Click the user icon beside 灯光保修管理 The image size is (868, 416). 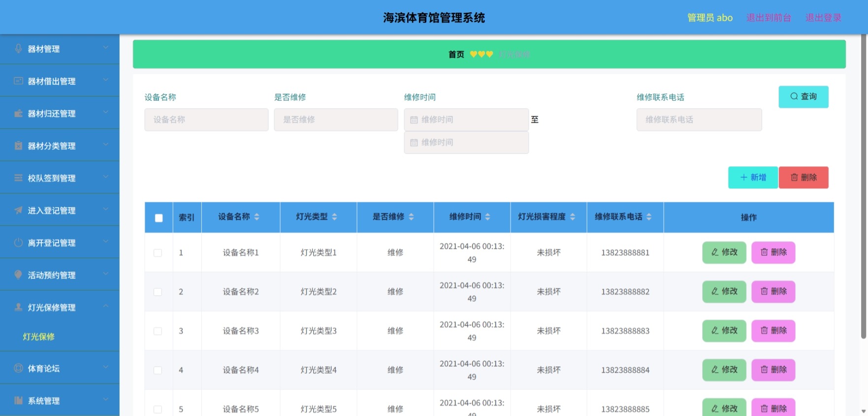point(18,307)
